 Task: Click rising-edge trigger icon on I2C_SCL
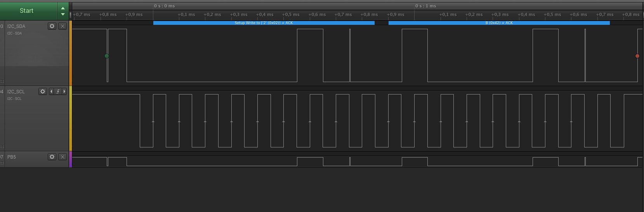pos(58,91)
